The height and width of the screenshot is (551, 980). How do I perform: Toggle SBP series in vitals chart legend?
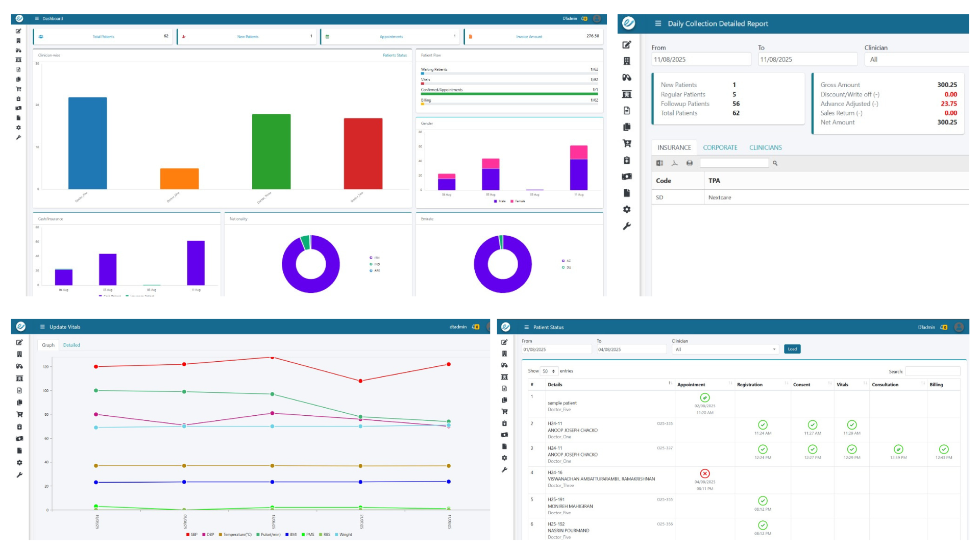pos(191,535)
